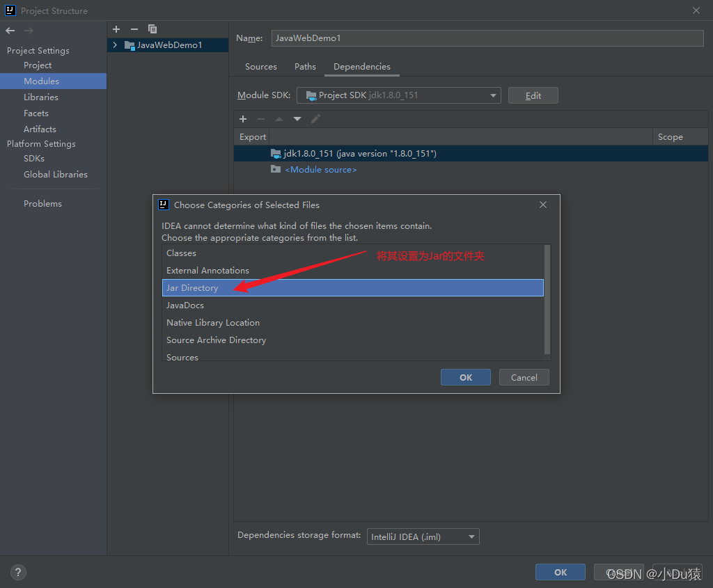
Task: Click OK in Project Structure window
Action: (561, 572)
